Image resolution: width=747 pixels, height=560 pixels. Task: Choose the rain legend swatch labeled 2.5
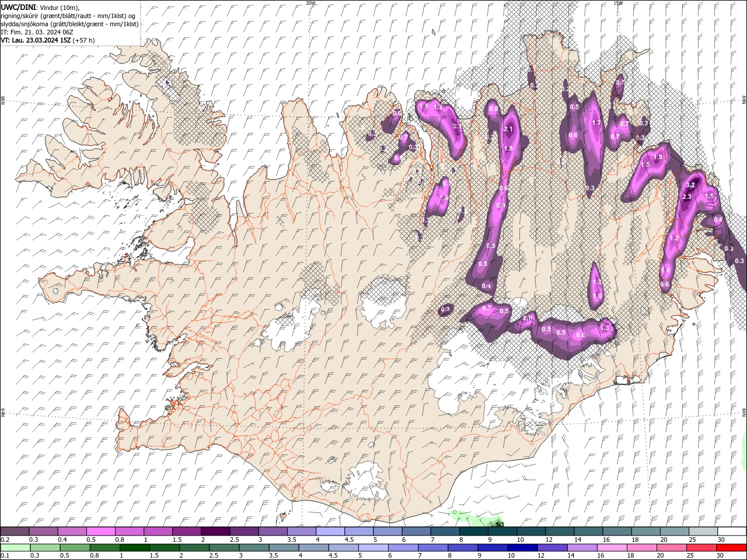pyautogui.click(x=224, y=547)
